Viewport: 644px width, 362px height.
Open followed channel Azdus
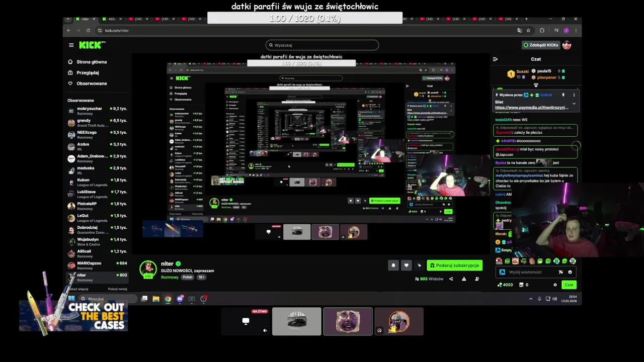(x=97, y=146)
